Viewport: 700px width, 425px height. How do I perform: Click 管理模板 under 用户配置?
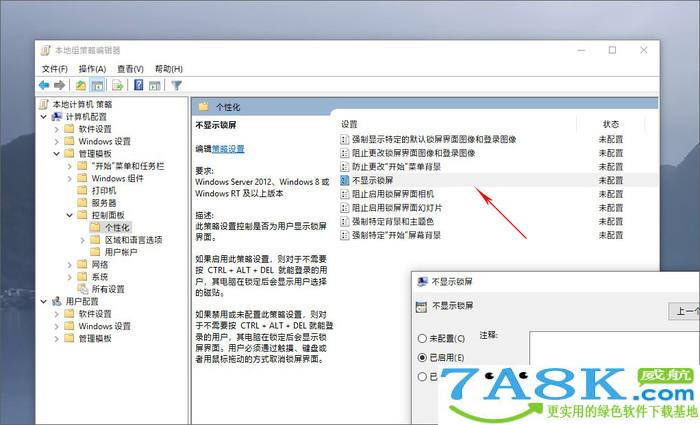95,339
